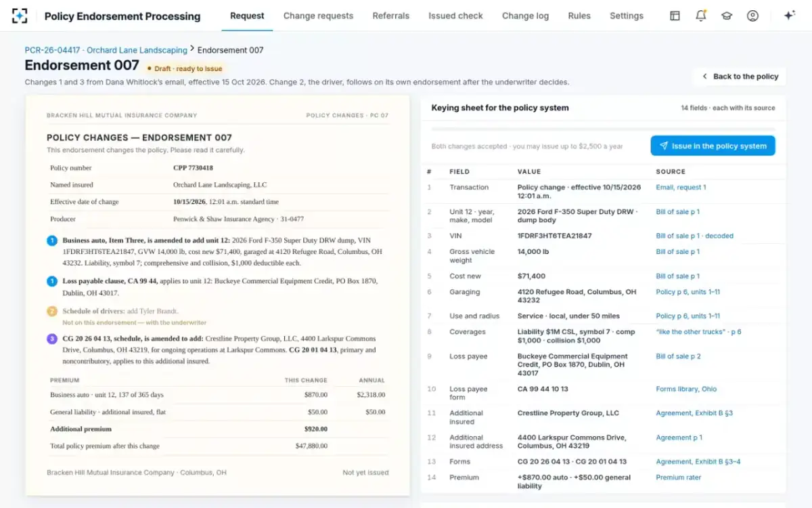Go to the Referrals tab
The height and width of the screenshot is (508, 812).
(391, 16)
